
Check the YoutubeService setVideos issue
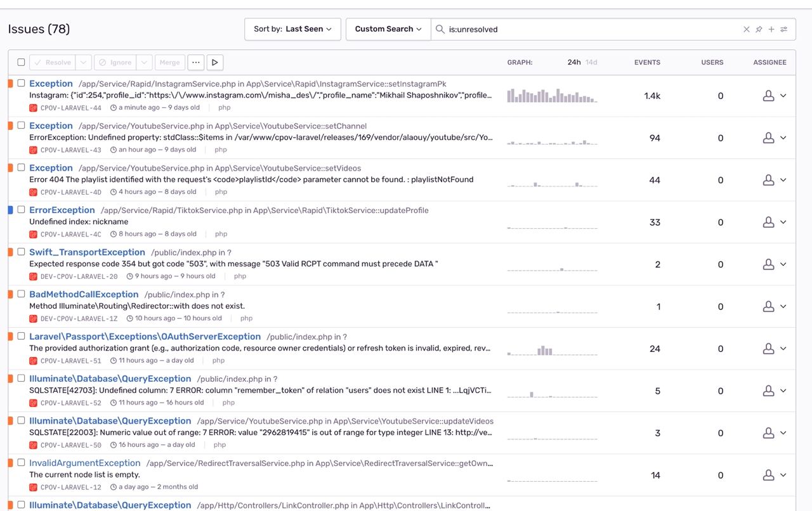(21, 167)
